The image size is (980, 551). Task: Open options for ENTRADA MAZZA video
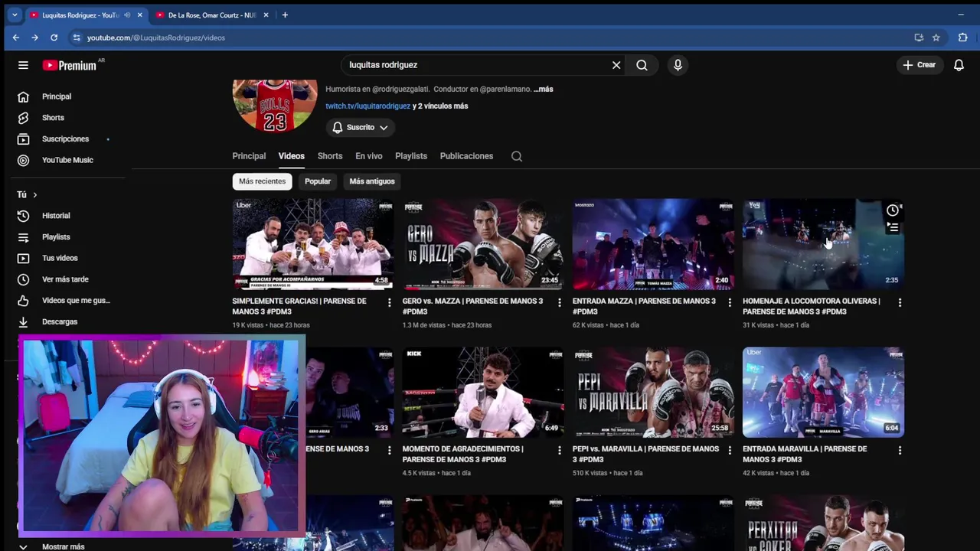729,303
